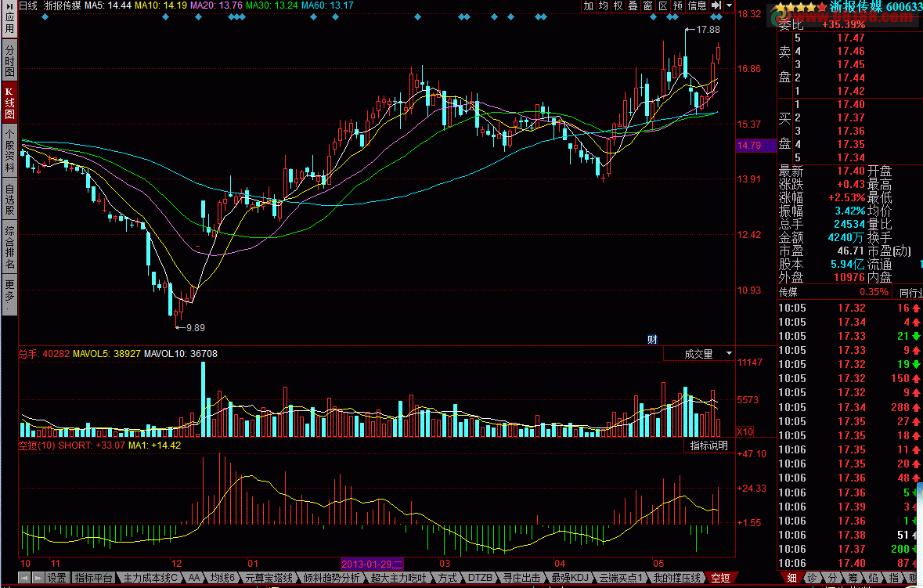Select the 方式 indicator tab
This screenshot has height=588, width=923.
(x=447, y=578)
